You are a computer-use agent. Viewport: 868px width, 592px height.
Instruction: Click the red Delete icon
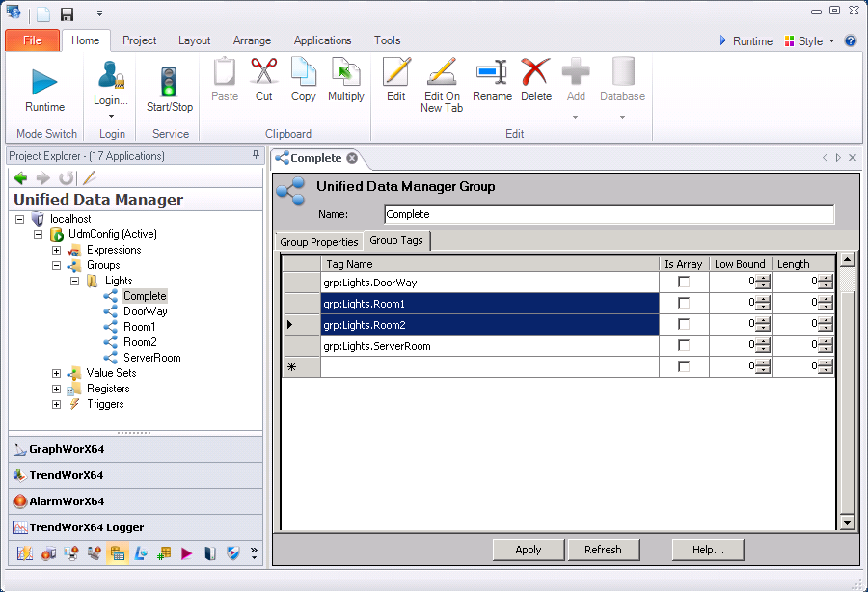535,72
